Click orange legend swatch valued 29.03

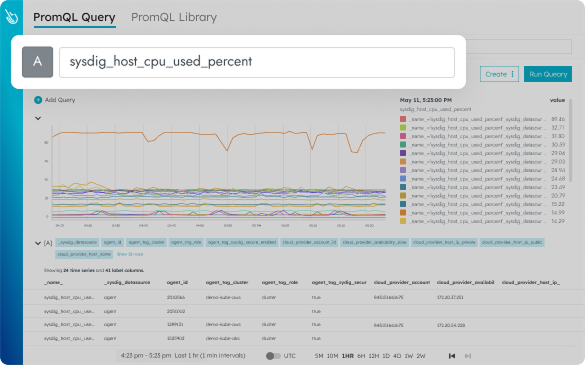pyautogui.click(x=403, y=162)
